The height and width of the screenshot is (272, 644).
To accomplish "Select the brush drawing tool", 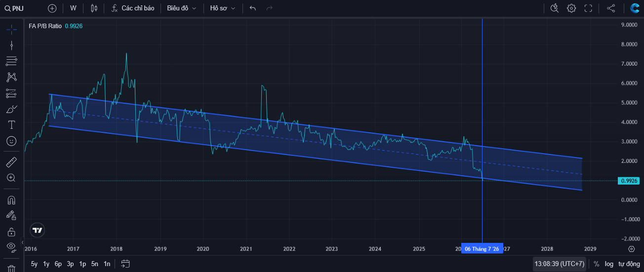I will tap(11, 109).
